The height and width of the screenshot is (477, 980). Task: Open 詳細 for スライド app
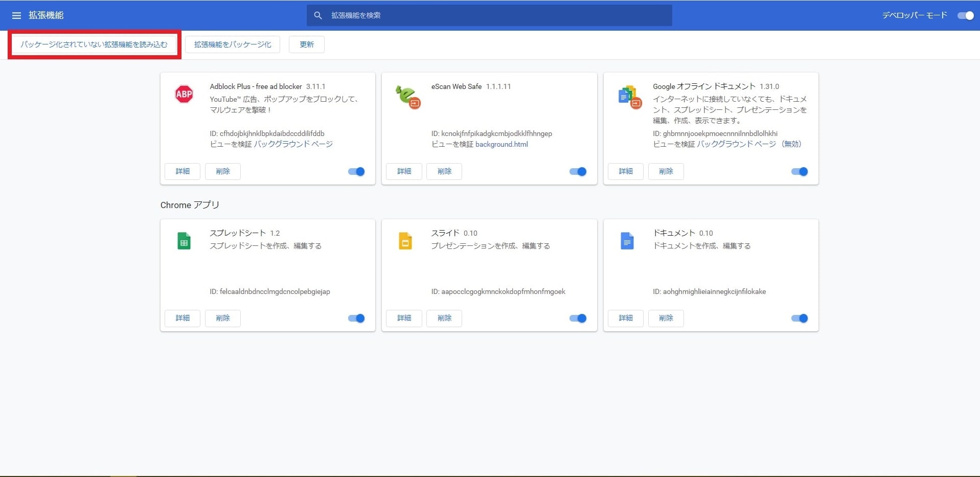[x=404, y=318]
